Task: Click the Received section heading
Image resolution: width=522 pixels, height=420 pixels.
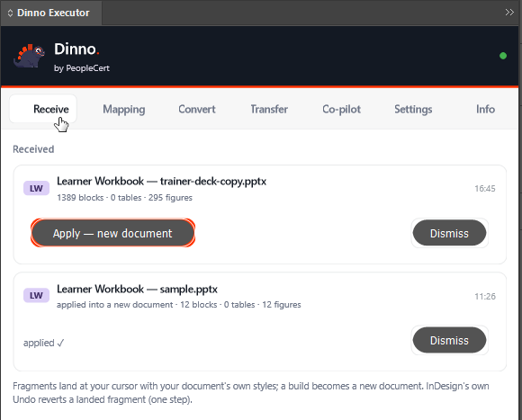Action: [33, 149]
